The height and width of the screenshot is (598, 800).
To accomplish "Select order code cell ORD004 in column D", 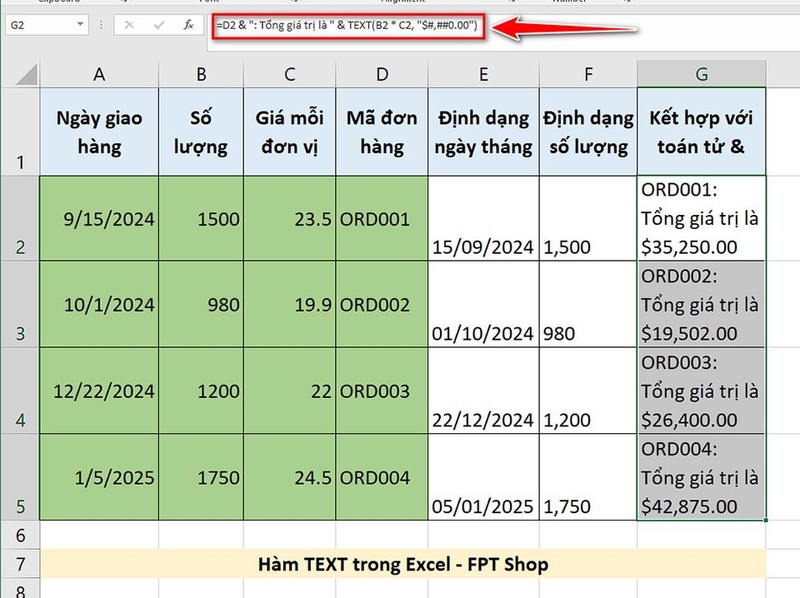I will click(x=382, y=477).
